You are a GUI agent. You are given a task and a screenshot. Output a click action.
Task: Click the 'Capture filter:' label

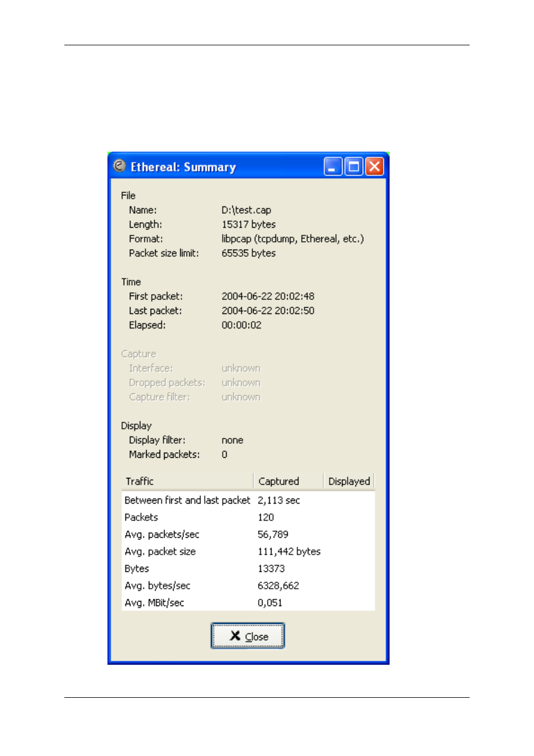[160, 397]
